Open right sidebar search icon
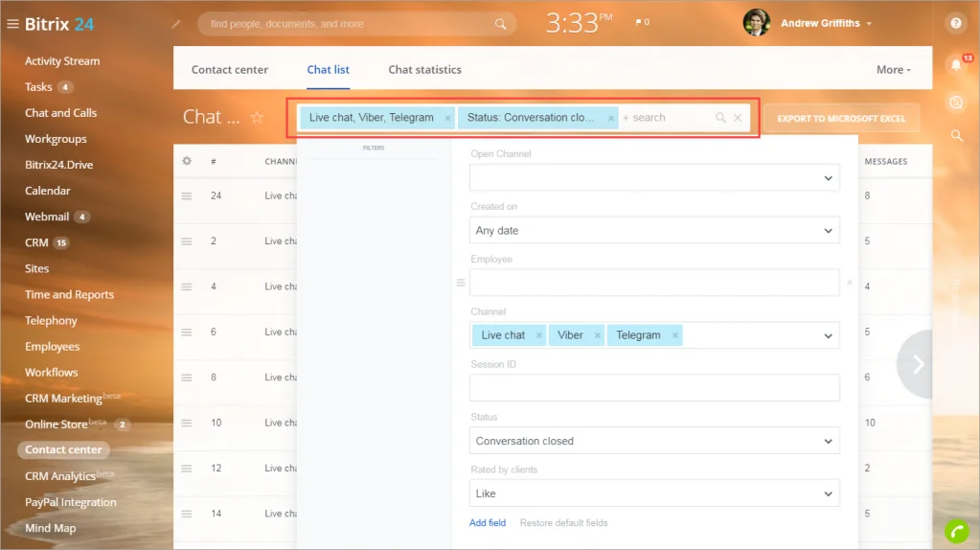980x550 pixels. click(956, 135)
